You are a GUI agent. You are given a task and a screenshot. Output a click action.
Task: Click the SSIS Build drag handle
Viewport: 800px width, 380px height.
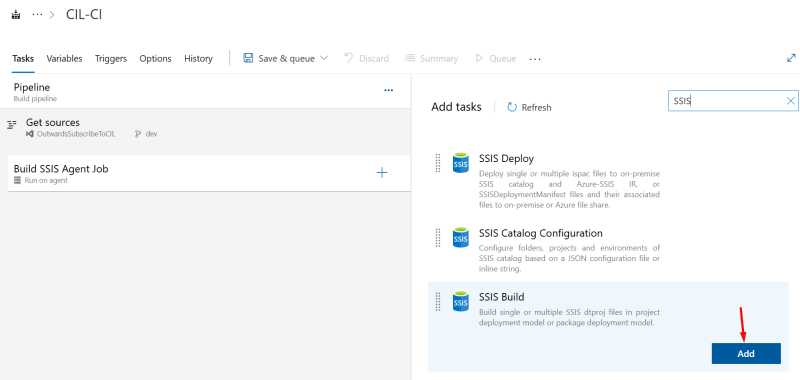point(438,301)
